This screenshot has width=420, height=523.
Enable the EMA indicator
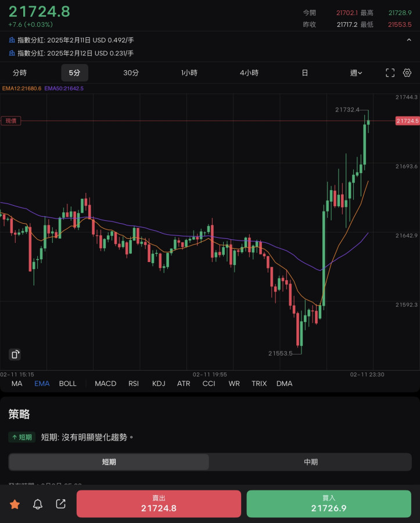(42, 384)
